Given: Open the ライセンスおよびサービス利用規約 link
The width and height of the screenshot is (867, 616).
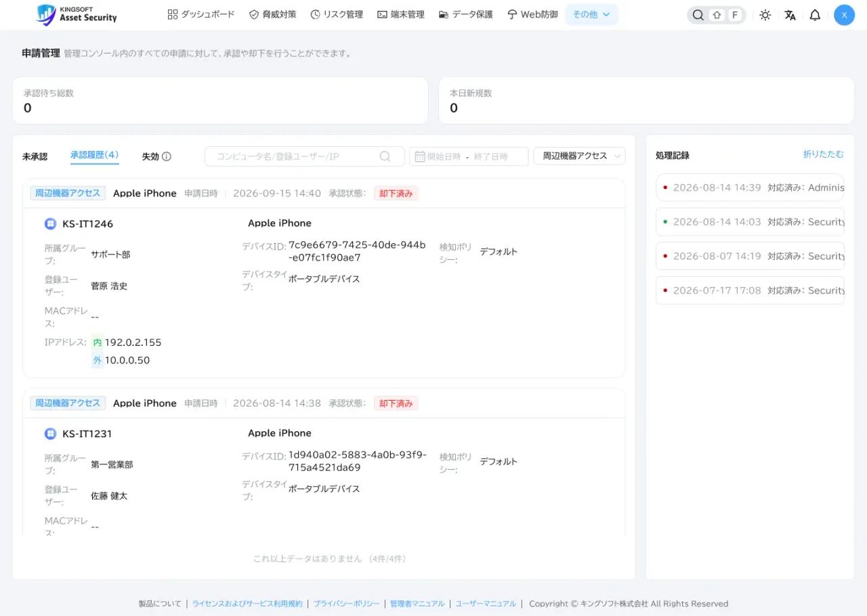Looking at the screenshot, I should coord(247,604).
